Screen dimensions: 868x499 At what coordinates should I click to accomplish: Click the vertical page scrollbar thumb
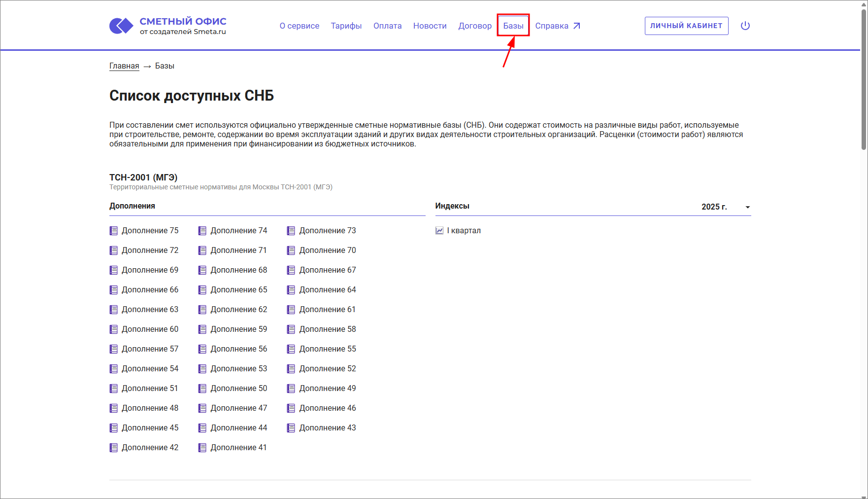pyautogui.click(x=864, y=79)
